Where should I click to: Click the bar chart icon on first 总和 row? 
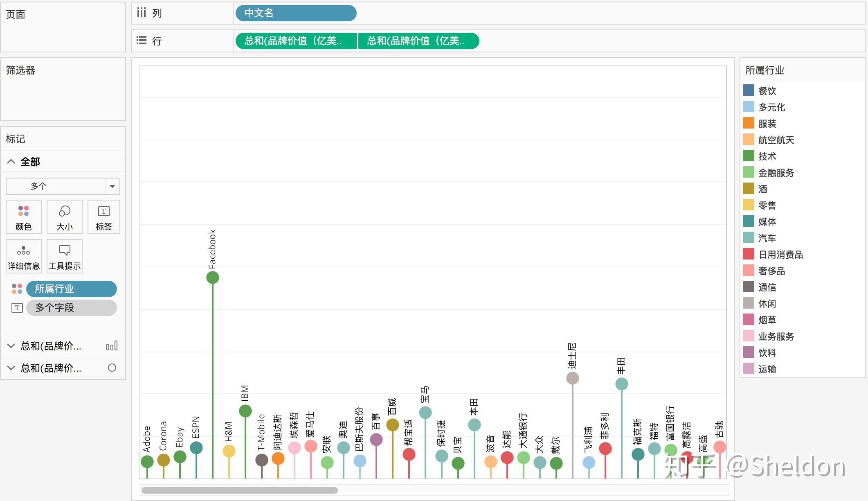click(x=112, y=346)
